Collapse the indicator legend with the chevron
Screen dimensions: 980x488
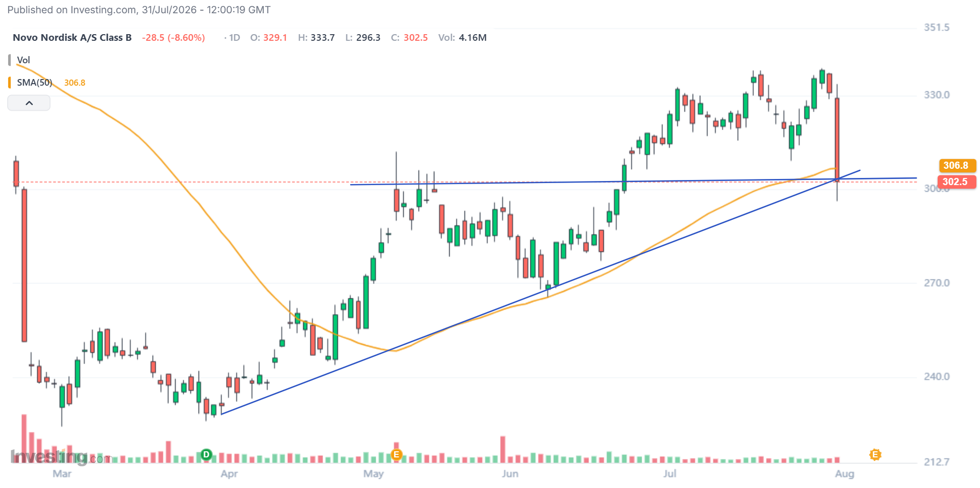click(x=29, y=103)
